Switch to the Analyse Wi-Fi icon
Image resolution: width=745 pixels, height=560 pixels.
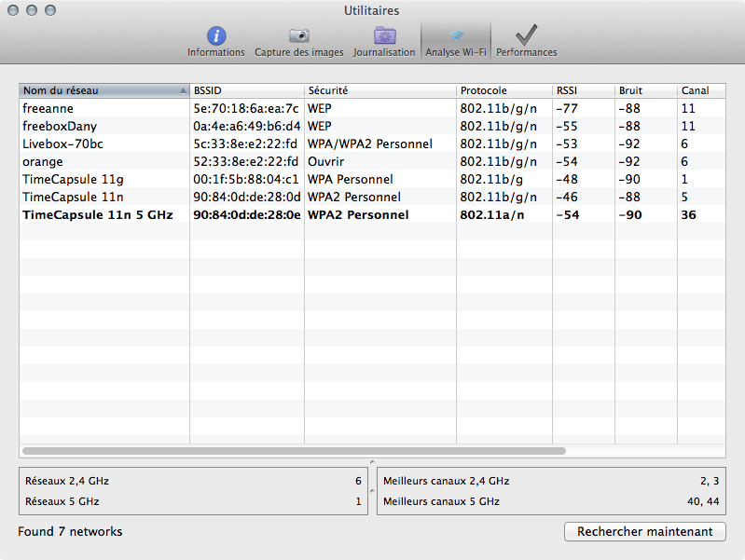pos(456,37)
